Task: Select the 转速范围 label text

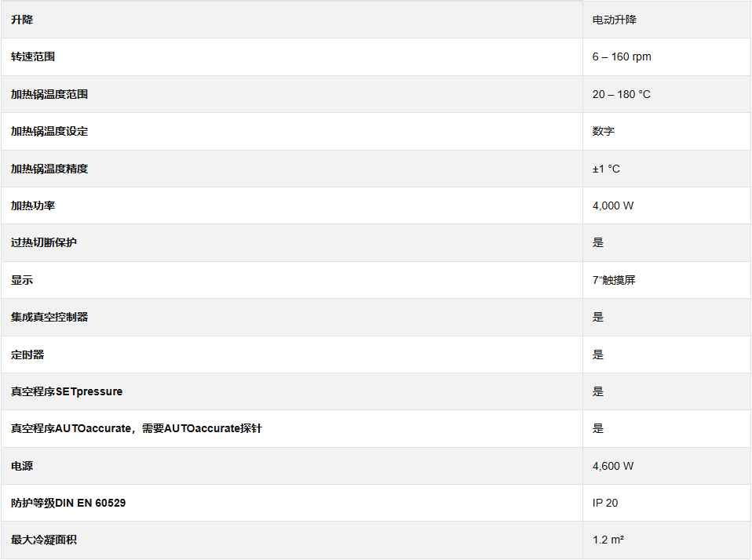Action: [x=33, y=56]
